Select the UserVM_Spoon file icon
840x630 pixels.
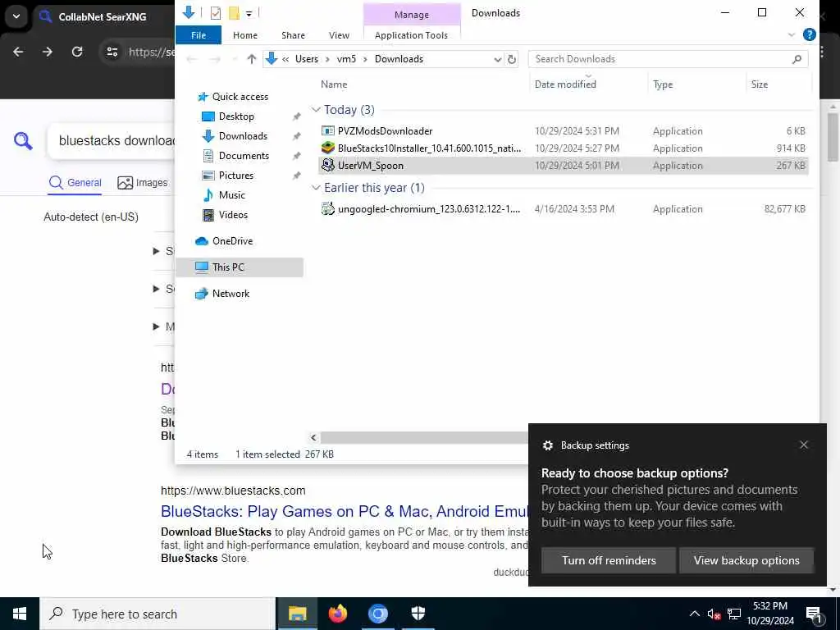point(328,166)
